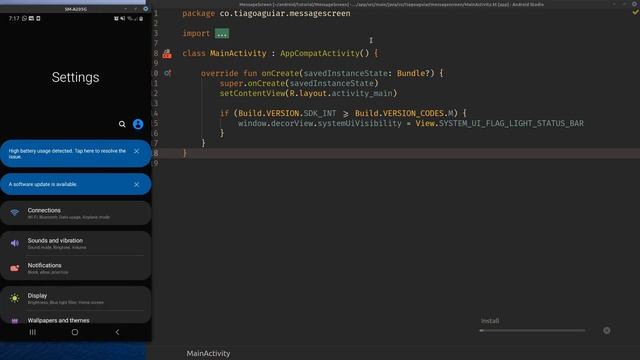Open Sounds and vibration settings

click(x=76, y=243)
